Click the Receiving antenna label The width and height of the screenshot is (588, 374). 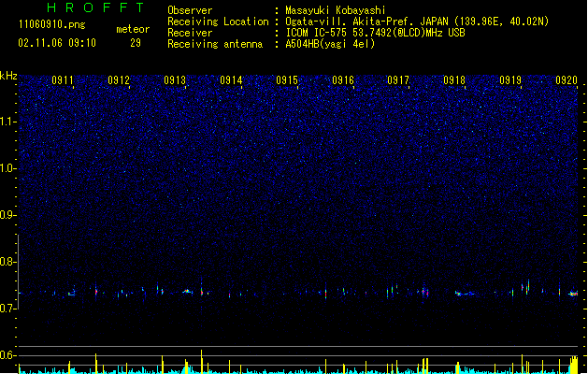tap(215, 44)
